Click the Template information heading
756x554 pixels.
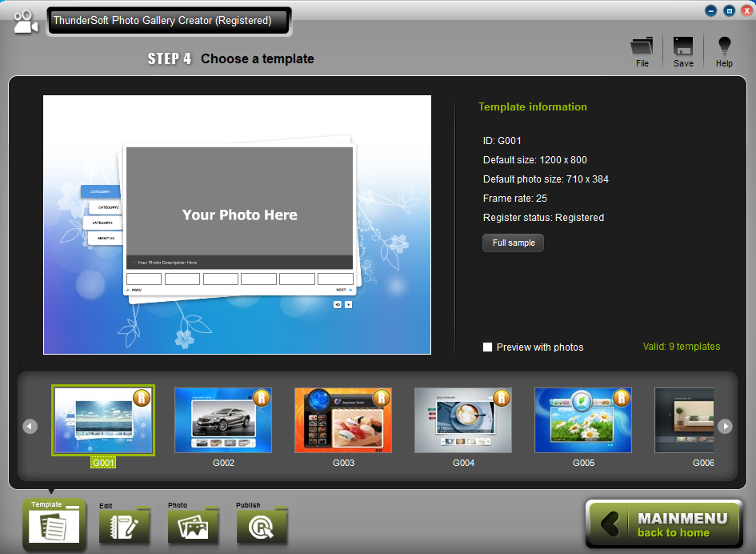pyautogui.click(x=532, y=106)
